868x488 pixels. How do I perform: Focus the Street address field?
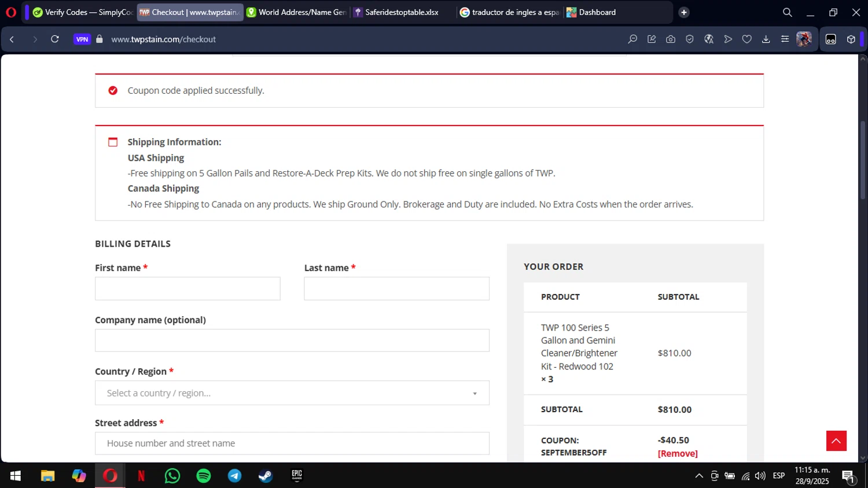click(292, 443)
